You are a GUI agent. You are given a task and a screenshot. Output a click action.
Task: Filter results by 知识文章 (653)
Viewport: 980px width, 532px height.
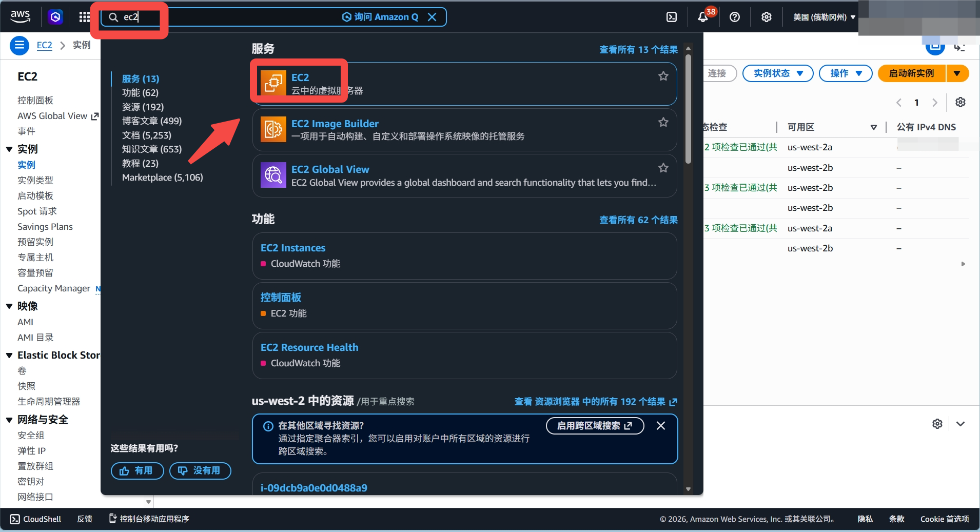(x=152, y=149)
